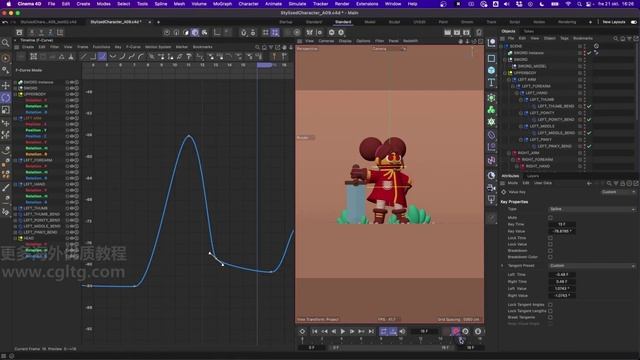This screenshot has width=640, height=360.
Task: Switch to the Takes tab
Action: tap(529, 31)
